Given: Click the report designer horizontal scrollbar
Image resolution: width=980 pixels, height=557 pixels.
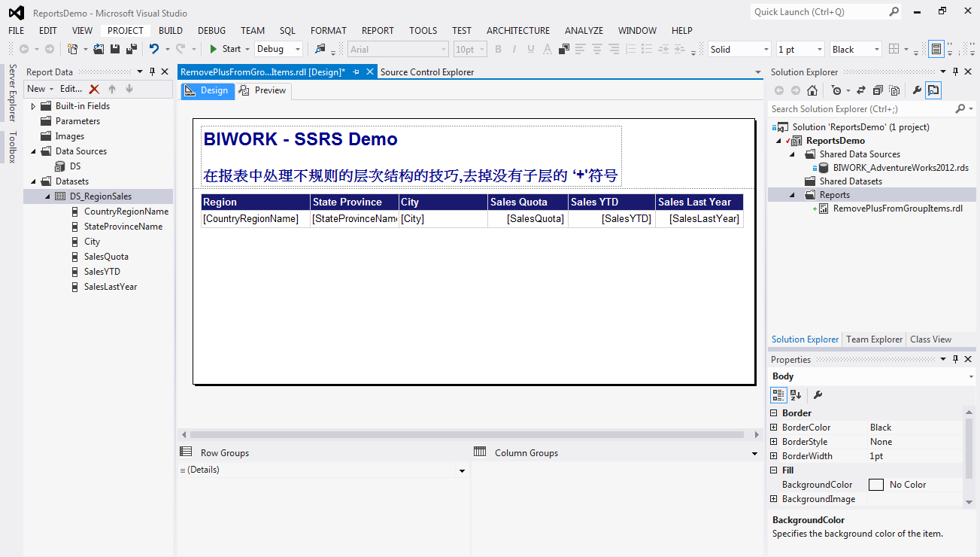Looking at the screenshot, I should (467, 434).
